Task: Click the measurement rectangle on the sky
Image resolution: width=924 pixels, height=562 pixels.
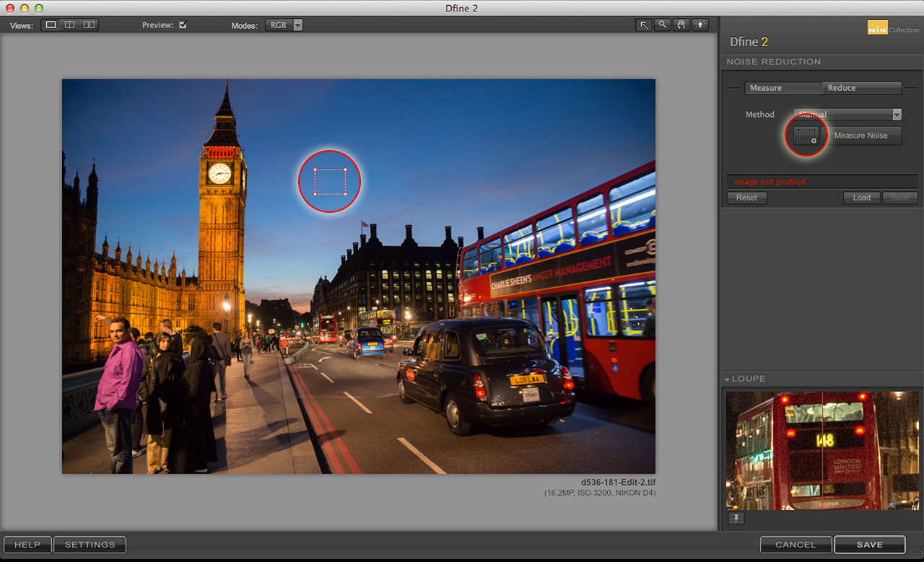Action: 330,181
